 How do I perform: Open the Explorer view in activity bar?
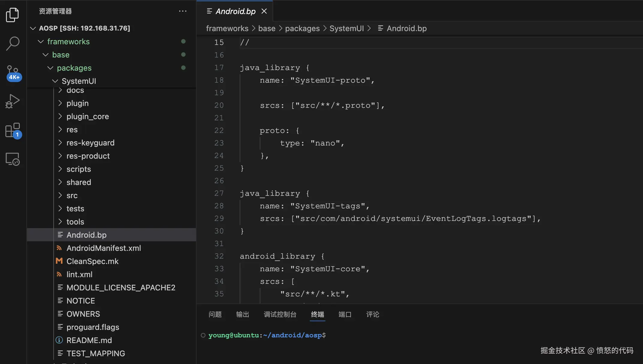pos(12,15)
